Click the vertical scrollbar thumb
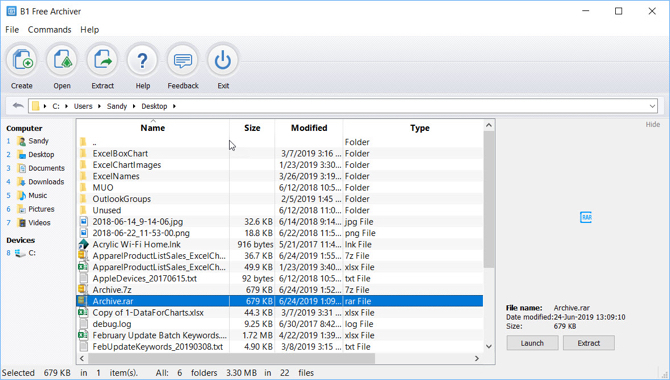670x380 pixels. pos(489,199)
